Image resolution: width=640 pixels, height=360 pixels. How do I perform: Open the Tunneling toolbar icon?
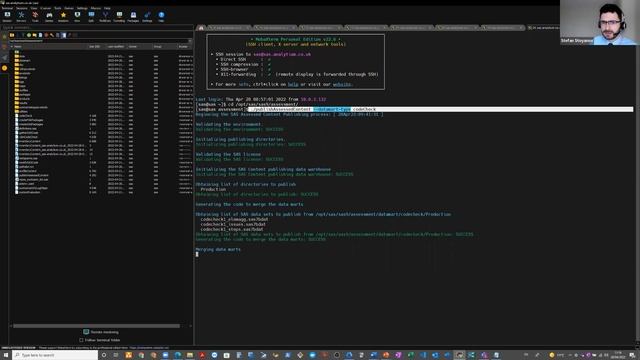click(x=119, y=16)
